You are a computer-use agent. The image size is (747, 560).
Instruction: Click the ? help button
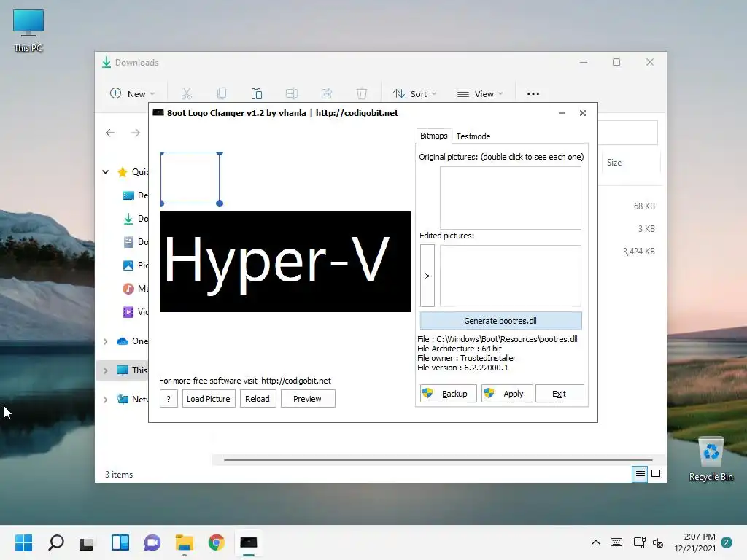click(169, 399)
